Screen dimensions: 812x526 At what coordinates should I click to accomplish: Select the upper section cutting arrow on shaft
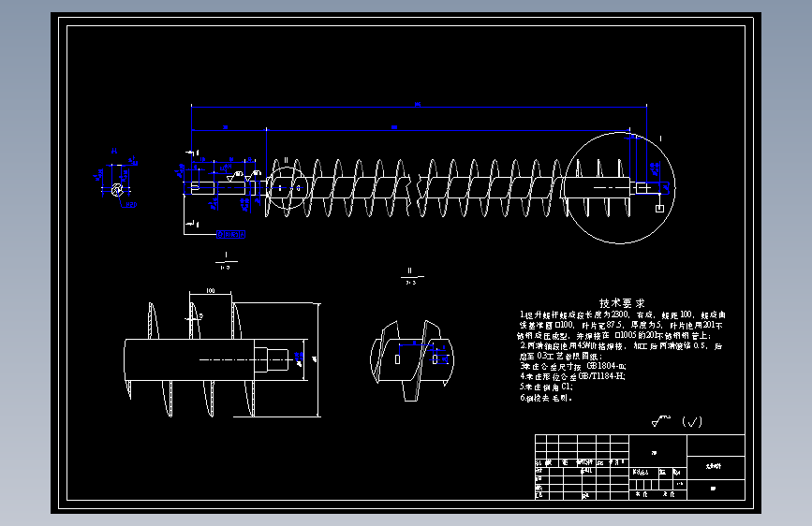192,153
